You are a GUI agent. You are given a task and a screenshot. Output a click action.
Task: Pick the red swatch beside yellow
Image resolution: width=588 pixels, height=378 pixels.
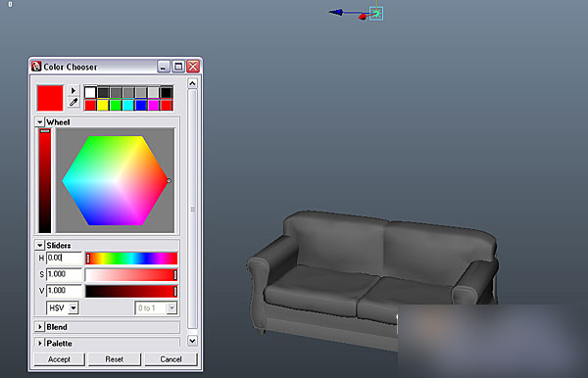pyautogui.click(x=90, y=105)
